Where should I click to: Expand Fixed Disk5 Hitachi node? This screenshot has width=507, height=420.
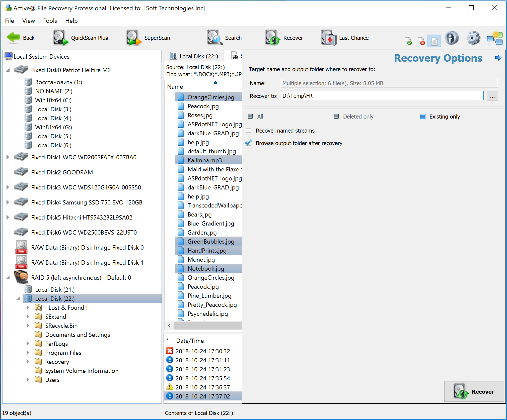(x=8, y=218)
